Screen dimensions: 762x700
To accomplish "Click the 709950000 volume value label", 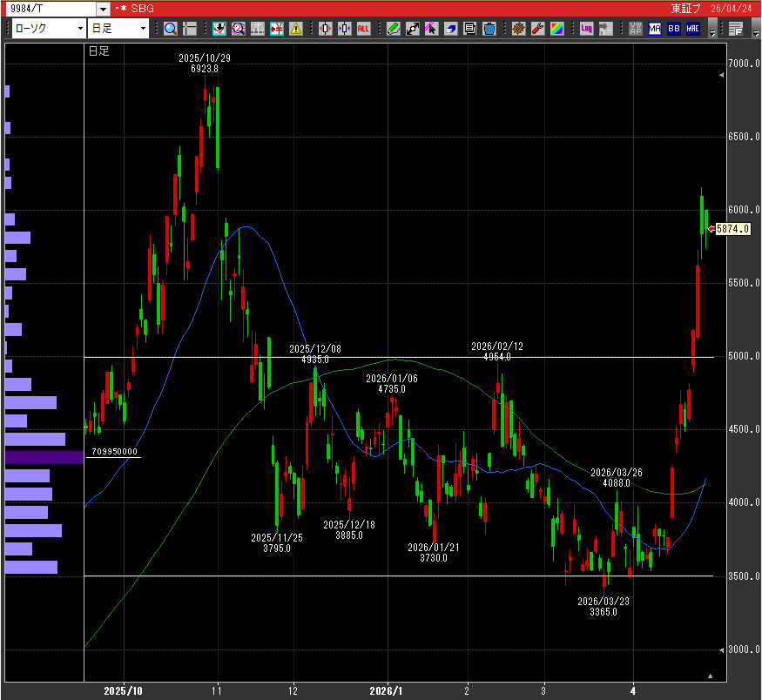I will click(115, 452).
